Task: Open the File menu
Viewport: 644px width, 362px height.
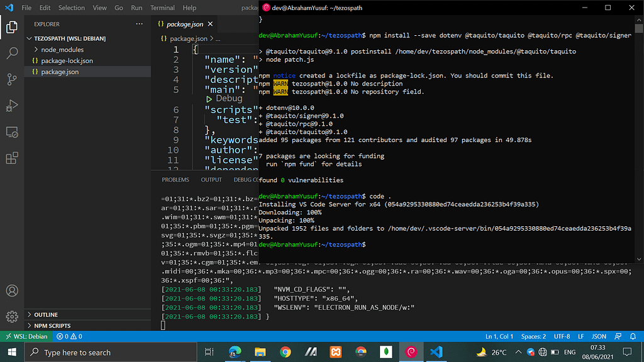Action: [26, 8]
